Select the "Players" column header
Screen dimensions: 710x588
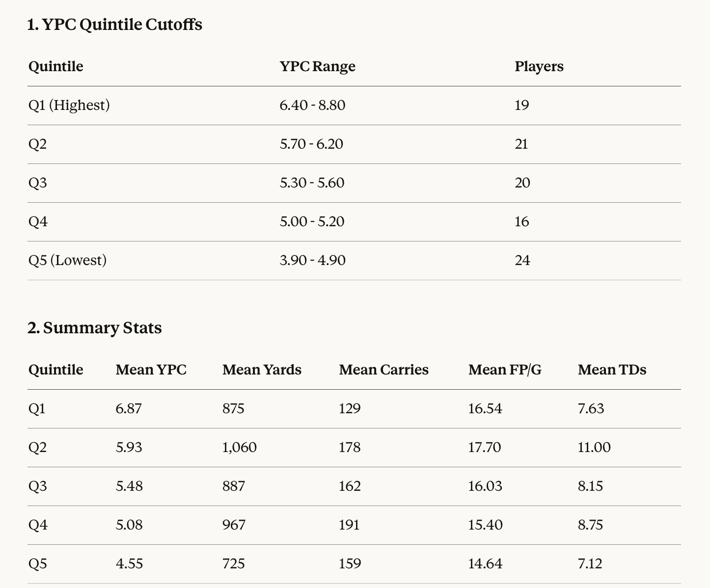click(539, 66)
